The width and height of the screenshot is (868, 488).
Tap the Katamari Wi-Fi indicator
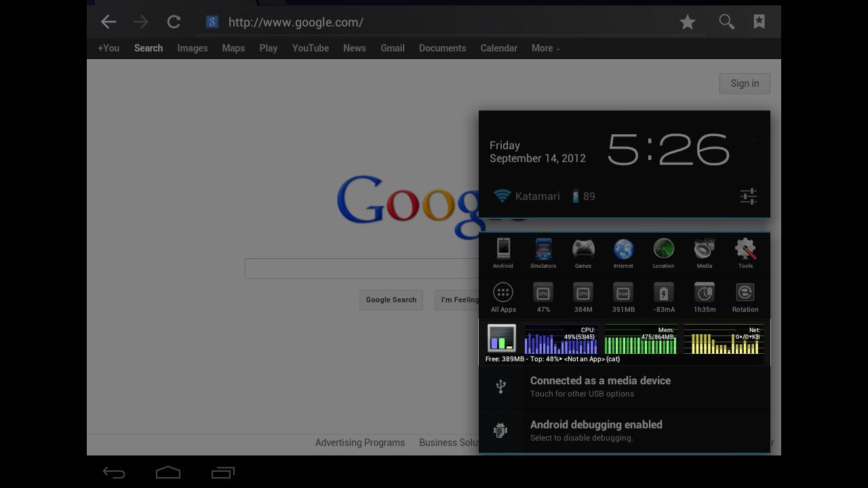point(527,197)
